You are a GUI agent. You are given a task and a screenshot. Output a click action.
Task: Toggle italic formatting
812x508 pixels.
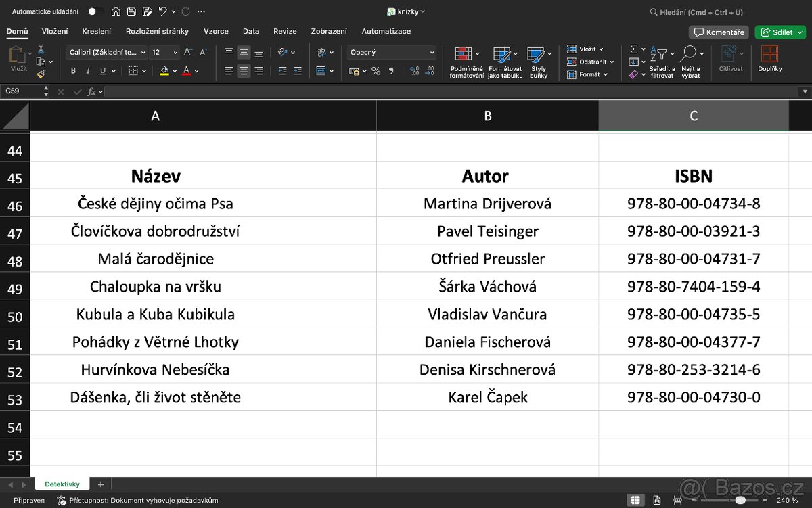88,70
